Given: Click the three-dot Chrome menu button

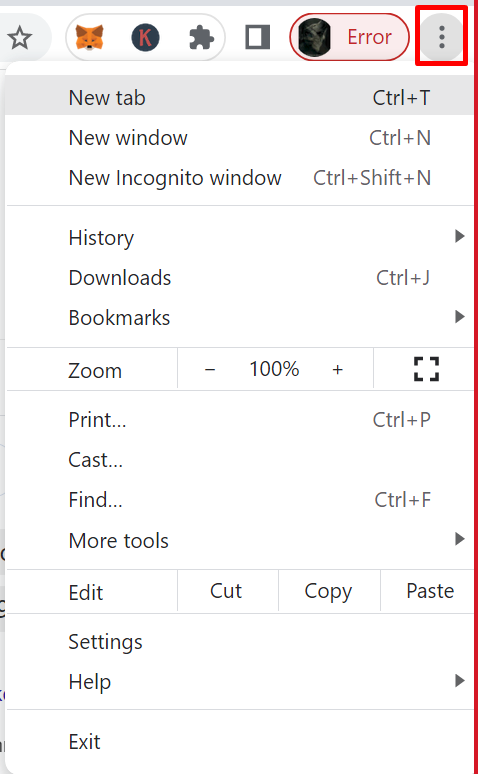Looking at the screenshot, I should (x=442, y=37).
